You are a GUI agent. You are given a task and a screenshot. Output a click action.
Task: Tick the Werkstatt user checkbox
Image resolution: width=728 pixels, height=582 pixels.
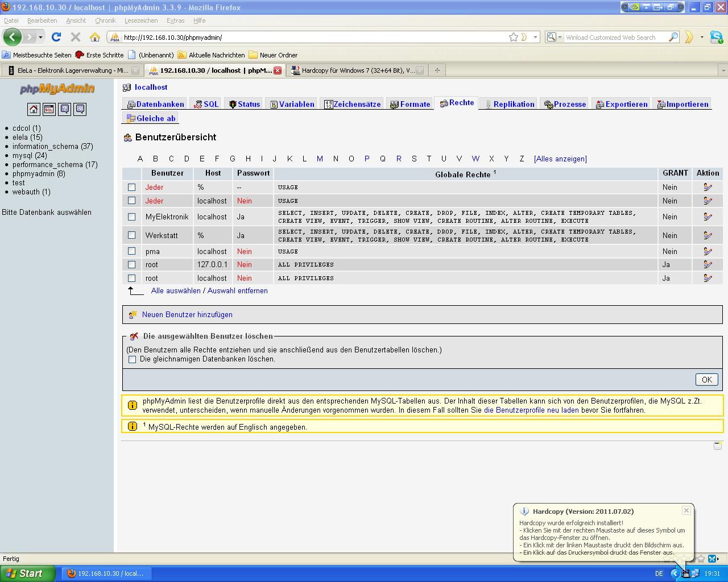pyautogui.click(x=132, y=235)
